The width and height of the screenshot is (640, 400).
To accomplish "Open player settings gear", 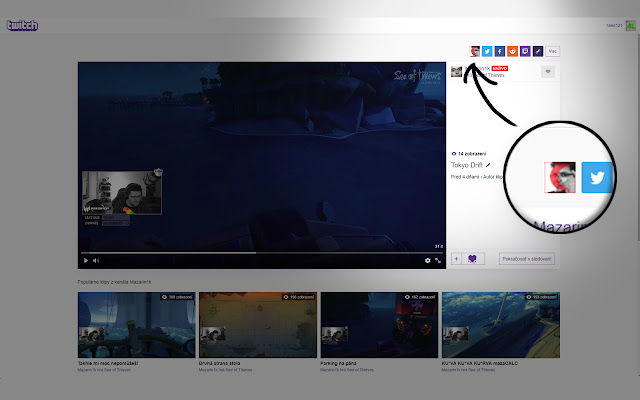I will [427, 260].
